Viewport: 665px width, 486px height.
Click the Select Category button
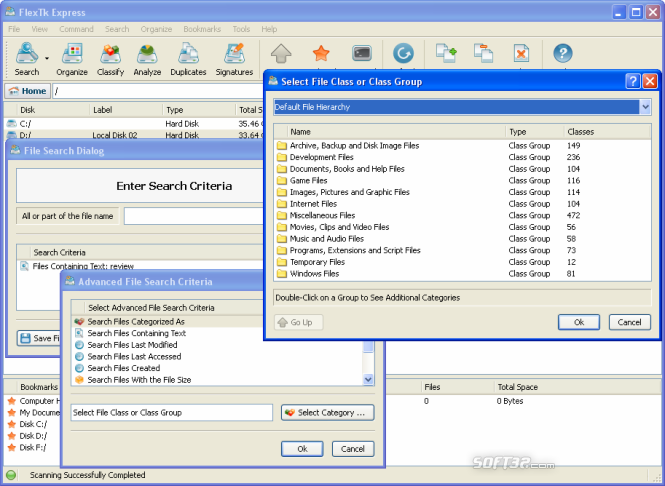pyautogui.click(x=327, y=413)
